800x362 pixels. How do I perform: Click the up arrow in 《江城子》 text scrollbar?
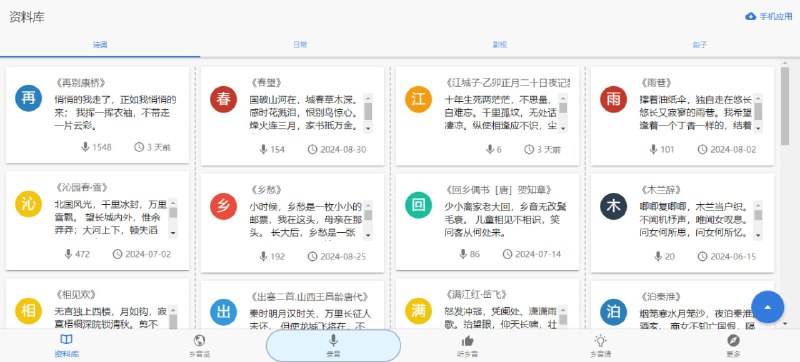pos(563,98)
